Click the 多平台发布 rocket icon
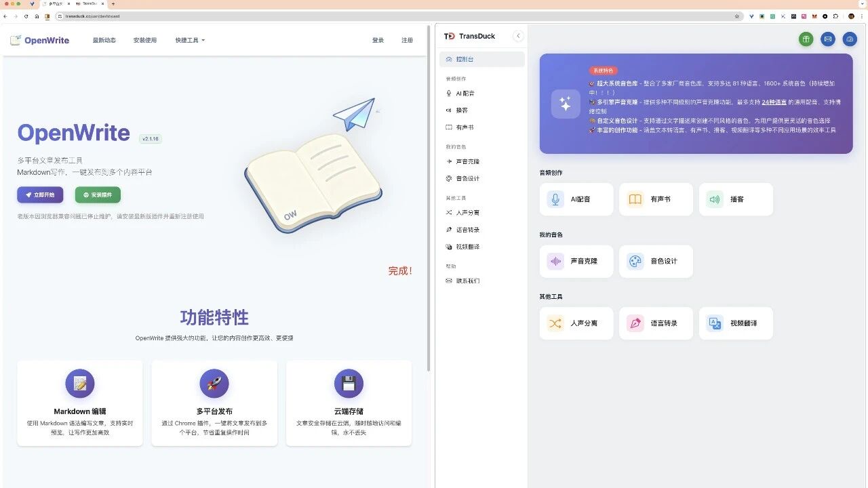This screenshot has height=488, width=868. point(214,384)
